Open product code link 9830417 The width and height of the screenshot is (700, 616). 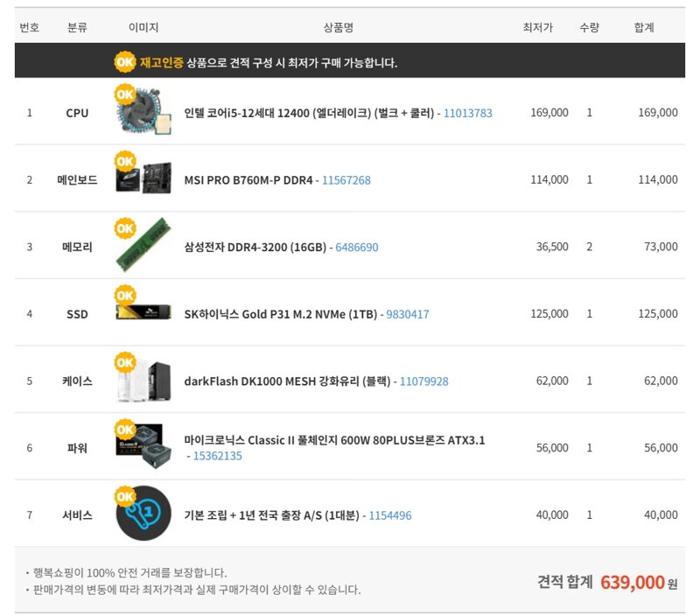[x=408, y=314]
